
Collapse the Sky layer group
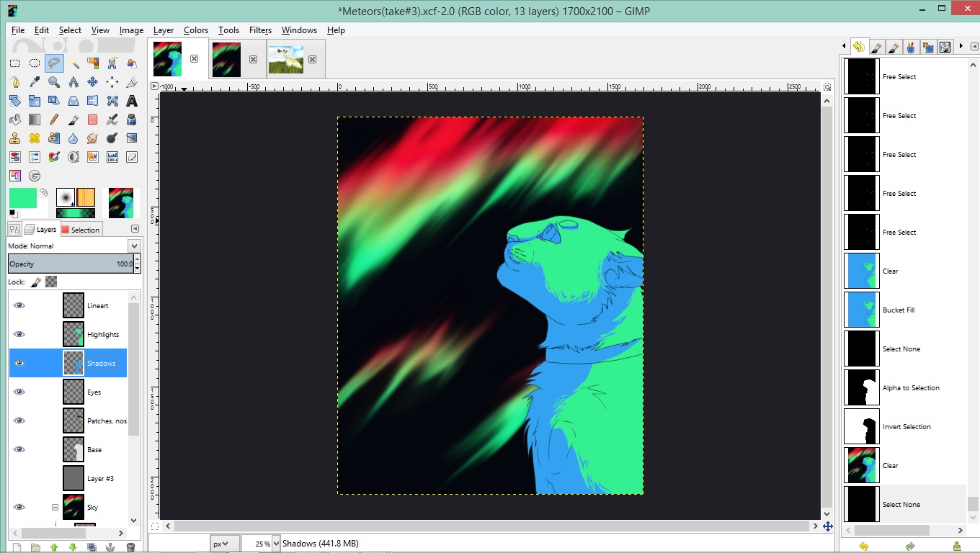tap(55, 507)
